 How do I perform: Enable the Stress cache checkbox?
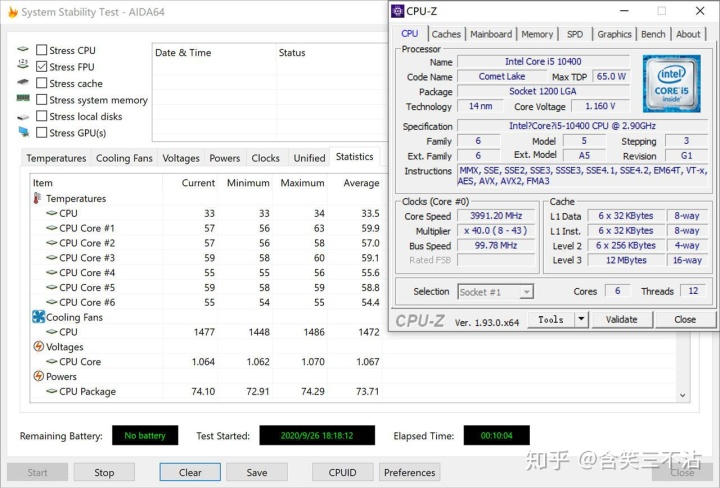41,83
